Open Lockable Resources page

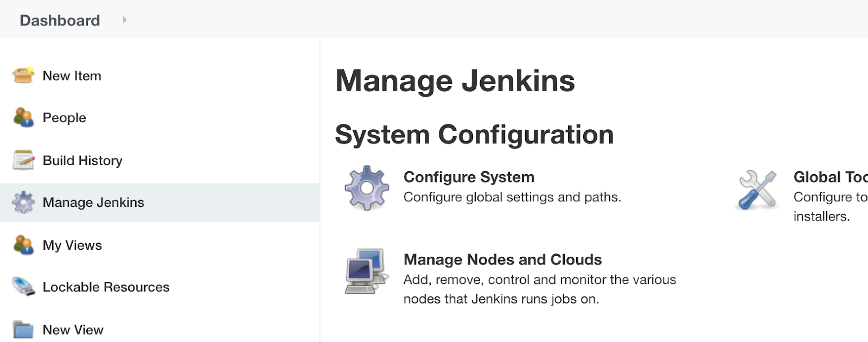106,287
